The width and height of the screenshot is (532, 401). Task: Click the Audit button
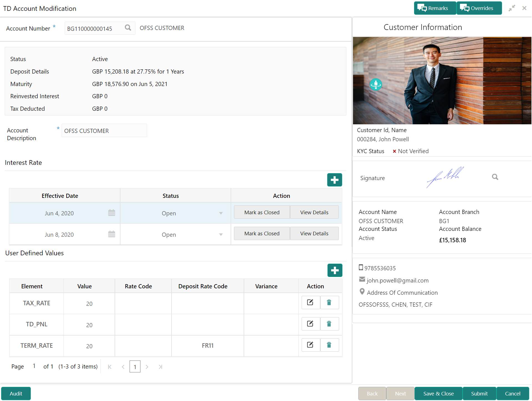coord(16,394)
